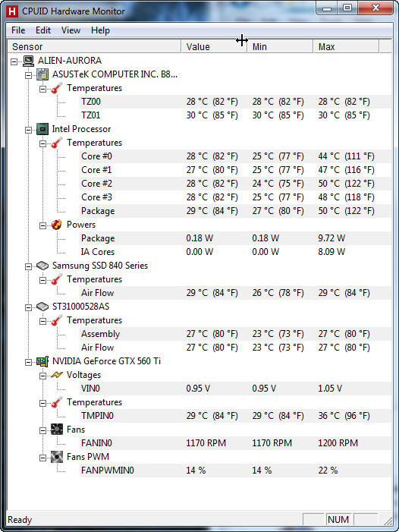
Task: Click the Fans PWM icon
Action: (x=57, y=457)
